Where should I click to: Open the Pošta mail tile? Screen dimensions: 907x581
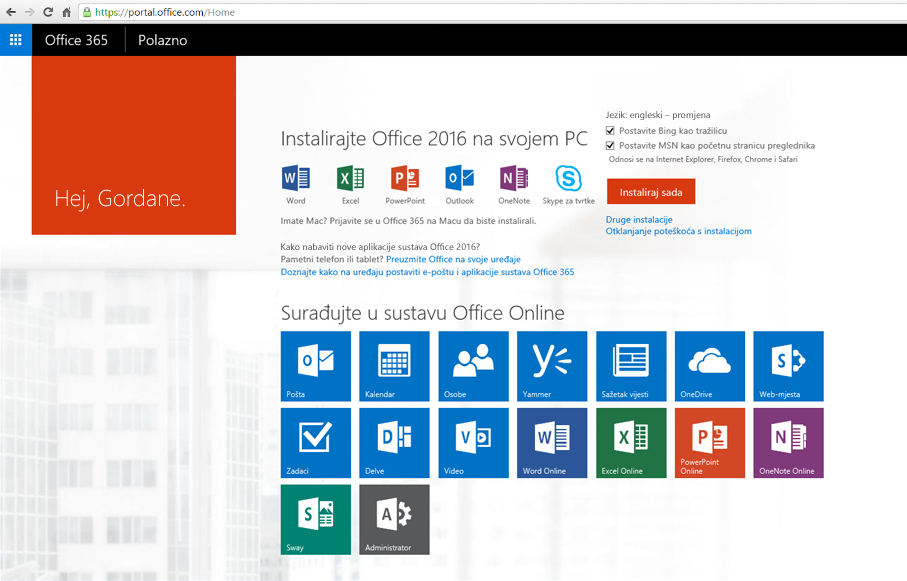[x=316, y=366]
